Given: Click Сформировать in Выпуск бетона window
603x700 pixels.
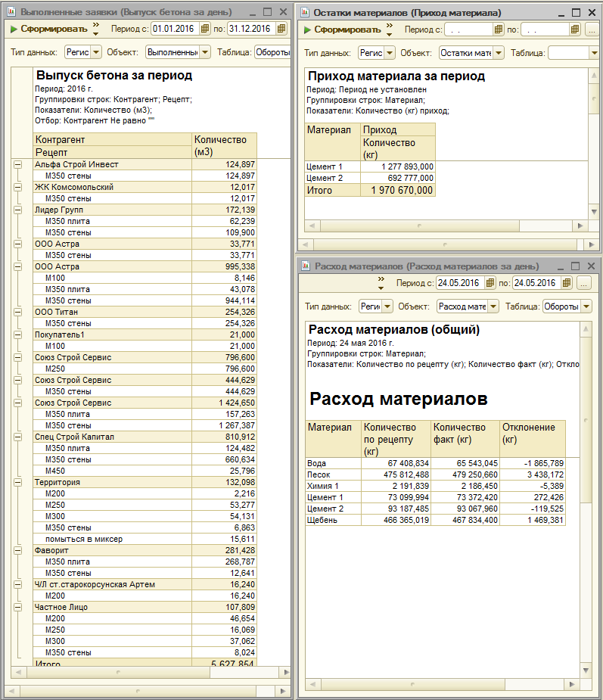Looking at the screenshot, I should tap(49, 29).
